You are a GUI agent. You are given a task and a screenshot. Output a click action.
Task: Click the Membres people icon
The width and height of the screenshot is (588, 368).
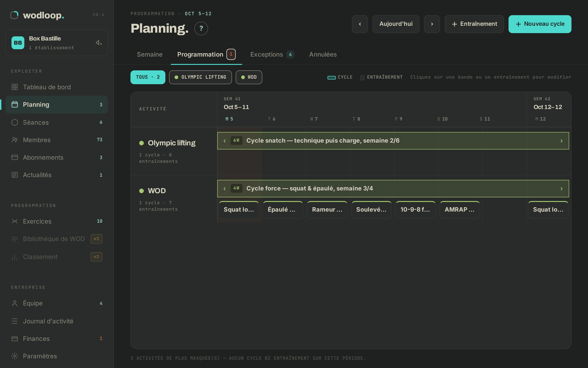[15, 140]
